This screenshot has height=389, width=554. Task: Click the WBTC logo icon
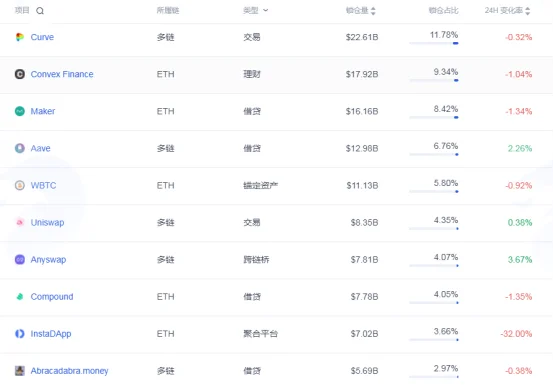click(20, 185)
